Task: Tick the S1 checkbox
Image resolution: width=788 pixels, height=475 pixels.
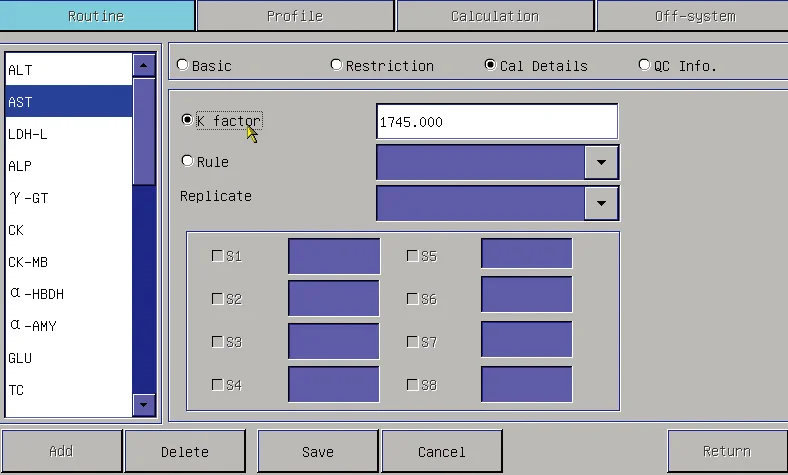Action: coord(218,256)
